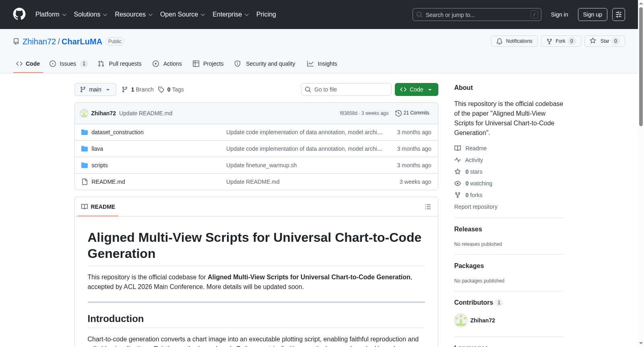Open commit message for README.md file row

(x=253, y=182)
